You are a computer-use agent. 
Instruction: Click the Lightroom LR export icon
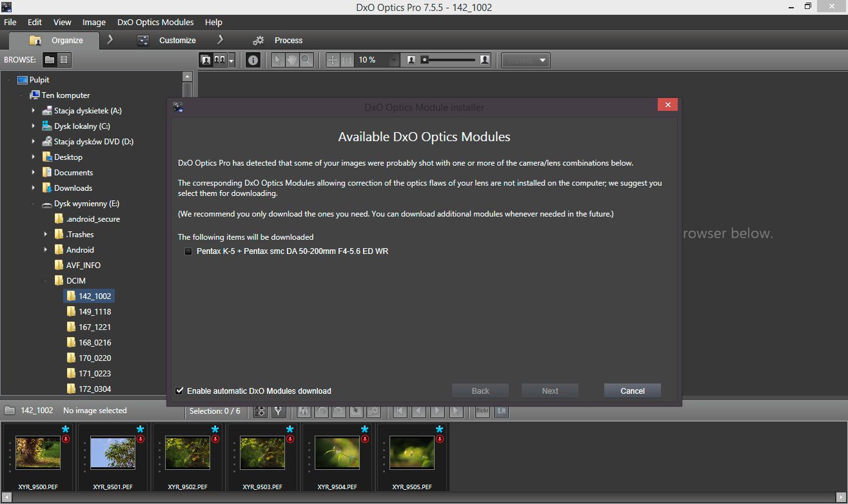[x=501, y=411]
